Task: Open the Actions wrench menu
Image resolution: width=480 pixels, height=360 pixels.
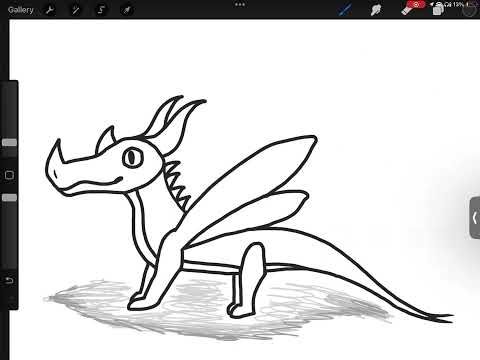Action: click(50, 10)
